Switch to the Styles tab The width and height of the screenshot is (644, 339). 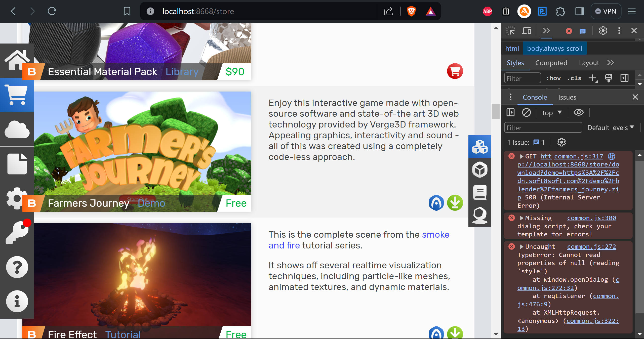click(515, 63)
